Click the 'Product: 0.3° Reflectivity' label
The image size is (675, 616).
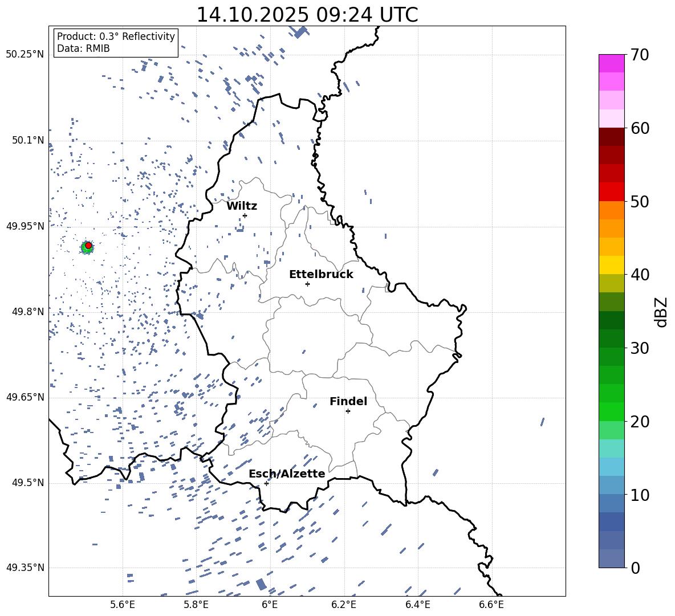tap(116, 36)
